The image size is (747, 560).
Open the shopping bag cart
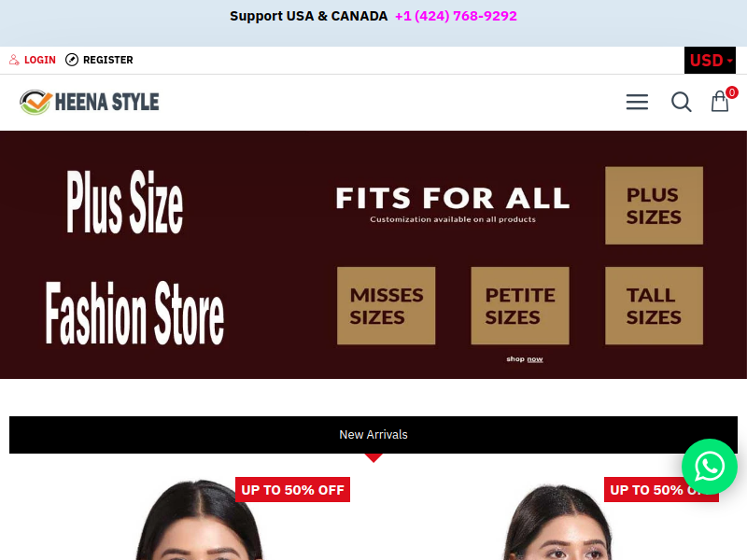(x=720, y=102)
